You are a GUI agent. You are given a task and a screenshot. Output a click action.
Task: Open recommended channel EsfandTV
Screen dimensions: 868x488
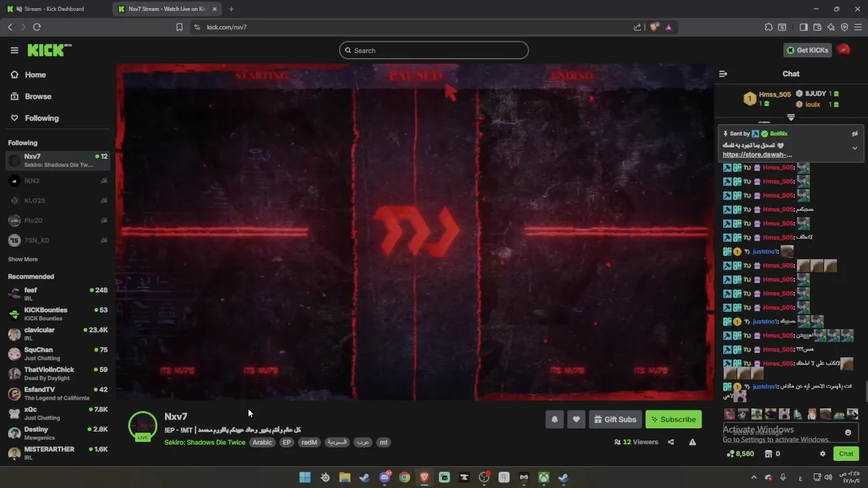58,393
